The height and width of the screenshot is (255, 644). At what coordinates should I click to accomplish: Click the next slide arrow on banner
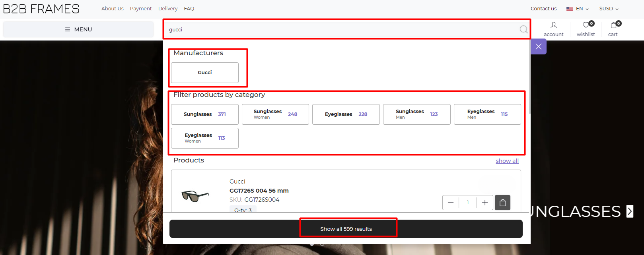click(630, 211)
